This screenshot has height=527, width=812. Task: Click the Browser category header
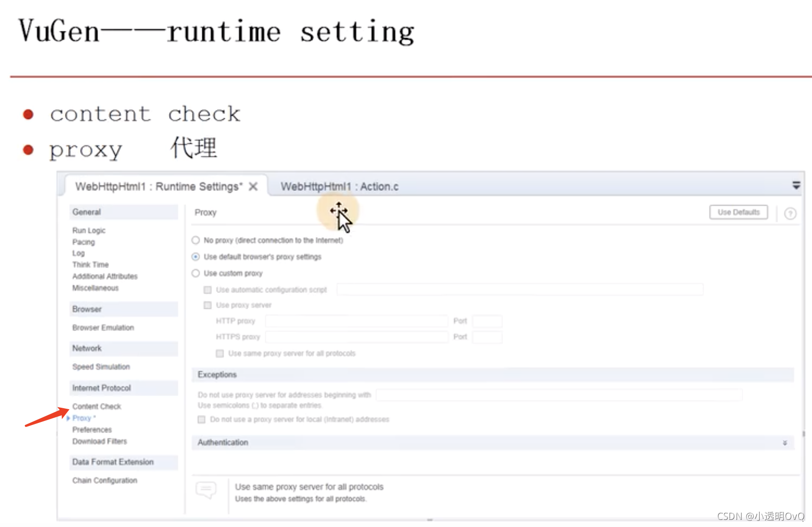point(123,309)
